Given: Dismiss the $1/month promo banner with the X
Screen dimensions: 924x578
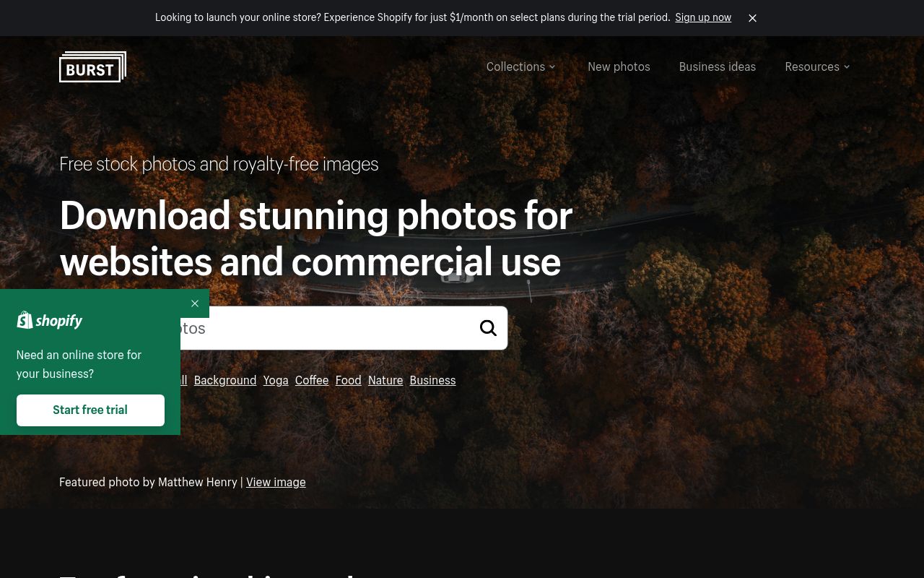Looking at the screenshot, I should pyautogui.click(x=752, y=18).
